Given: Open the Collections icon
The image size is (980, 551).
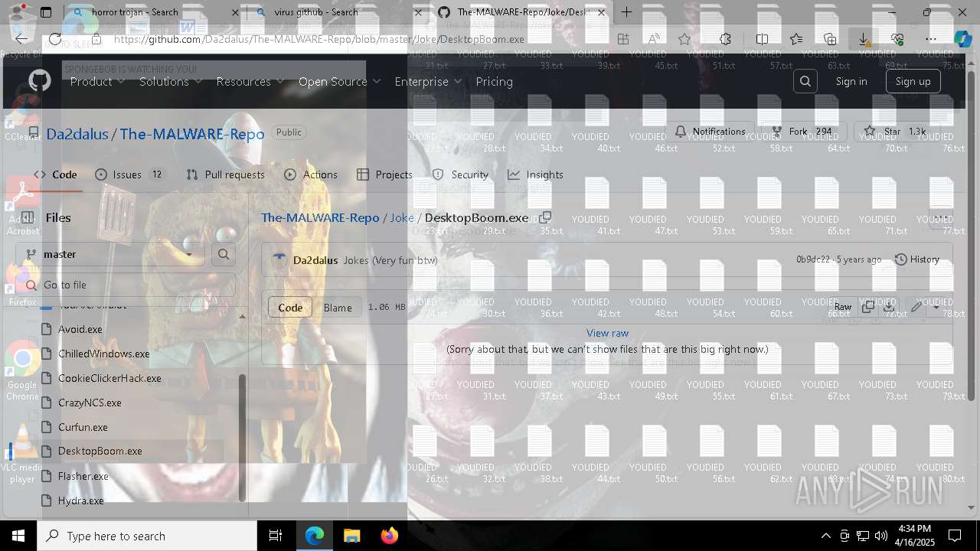Looking at the screenshot, I should [x=830, y=39].
